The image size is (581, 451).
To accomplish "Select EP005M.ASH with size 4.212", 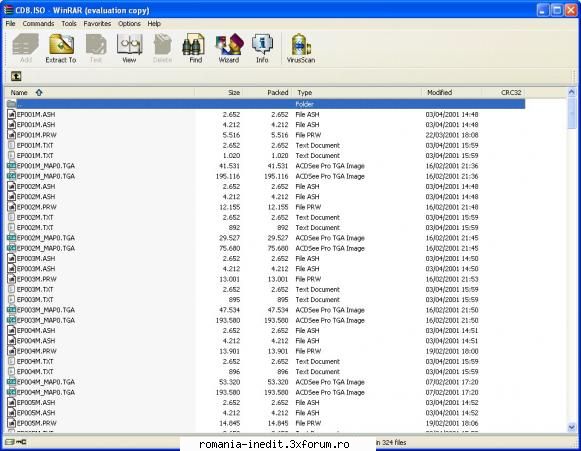I will (36, 412).
